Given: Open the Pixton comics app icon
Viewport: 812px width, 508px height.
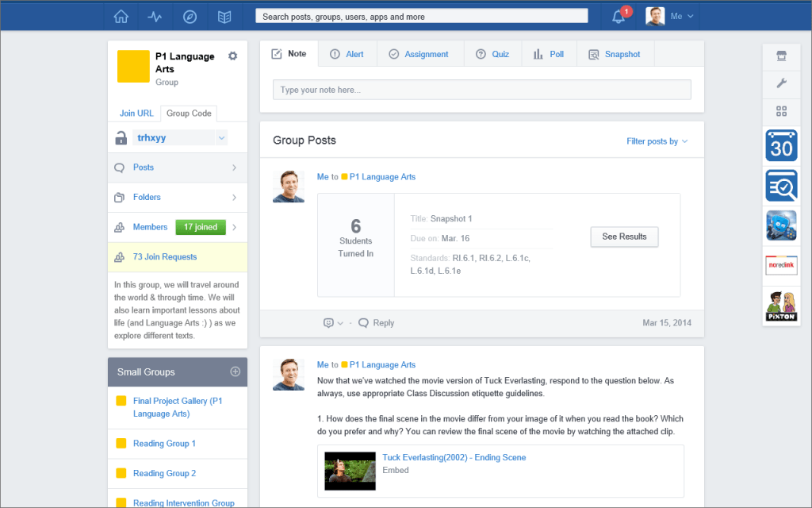Looking at the screenshot, I should 781,305.
